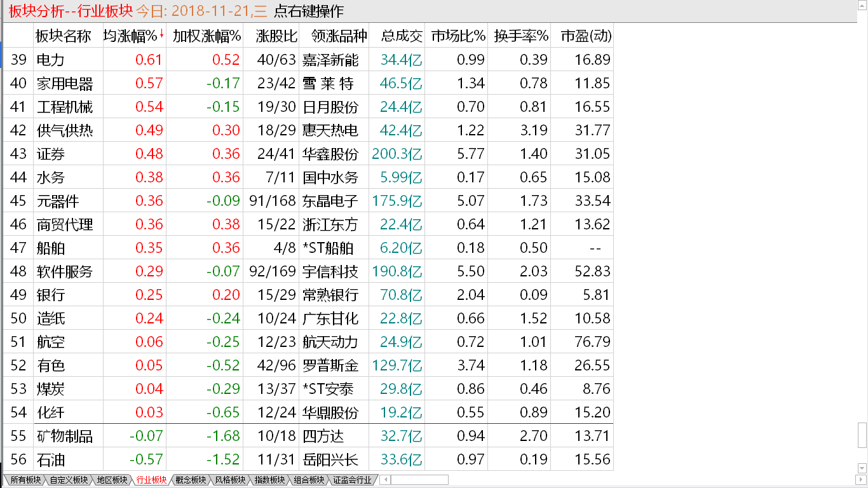Select the 商贸代理 sector name

pyautogui.click(x=64, y=224)
